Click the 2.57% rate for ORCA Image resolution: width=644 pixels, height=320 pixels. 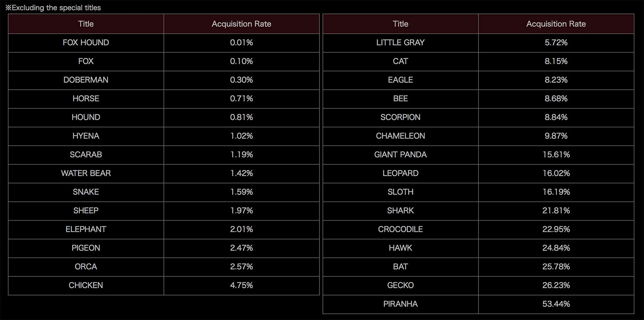click(x=241, y=267)
